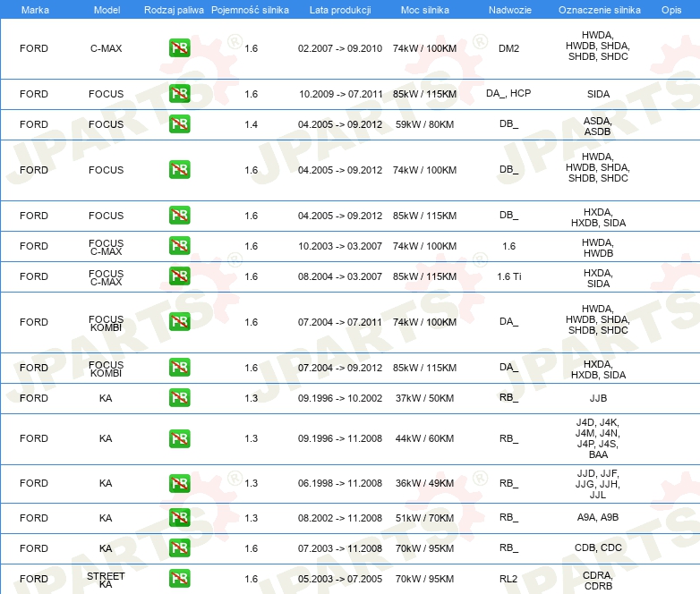
Task: Click the Moc silnika column header
Action: pos(424,10)
